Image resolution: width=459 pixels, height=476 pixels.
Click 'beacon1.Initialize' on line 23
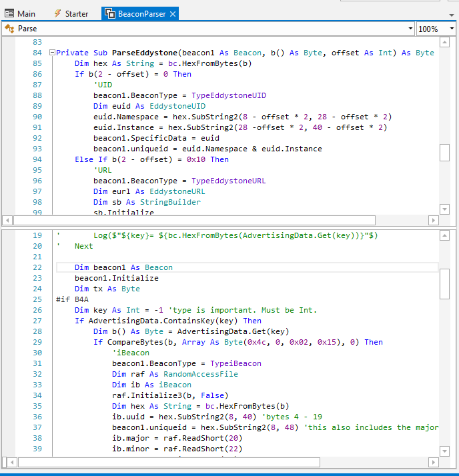(x=117, y=278)
